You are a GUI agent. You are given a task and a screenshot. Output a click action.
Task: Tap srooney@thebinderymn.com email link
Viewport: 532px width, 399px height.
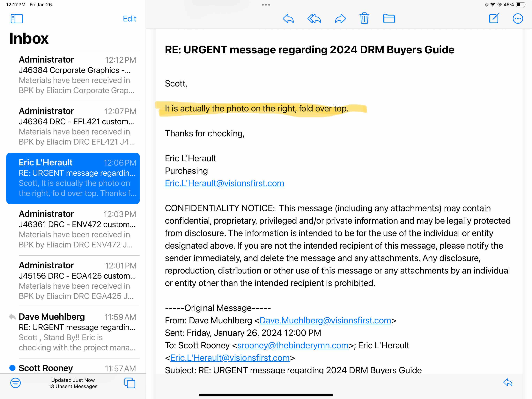point(293,345)
